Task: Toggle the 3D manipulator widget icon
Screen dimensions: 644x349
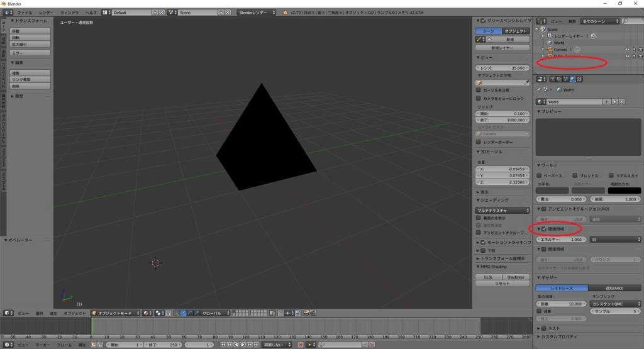Action: (x=177, y=313)
